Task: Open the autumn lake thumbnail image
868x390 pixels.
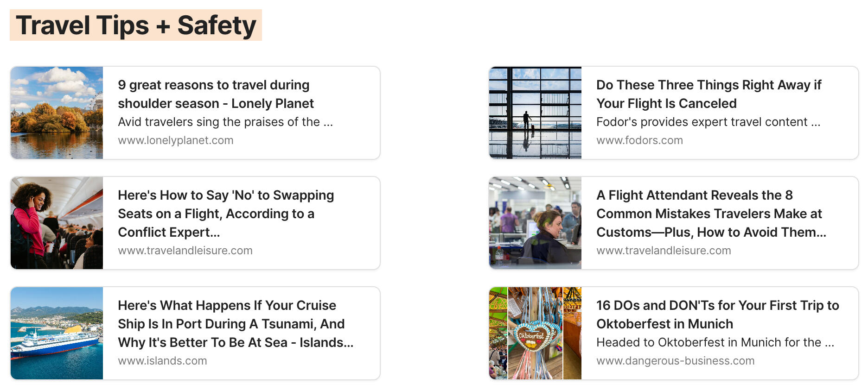Action: point(57,113)
